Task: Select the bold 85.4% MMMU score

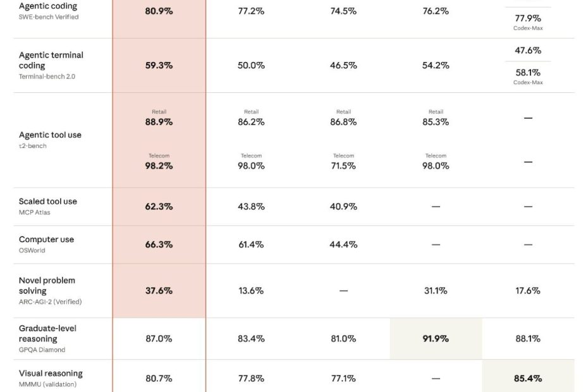Action: [x=528, y=378]
